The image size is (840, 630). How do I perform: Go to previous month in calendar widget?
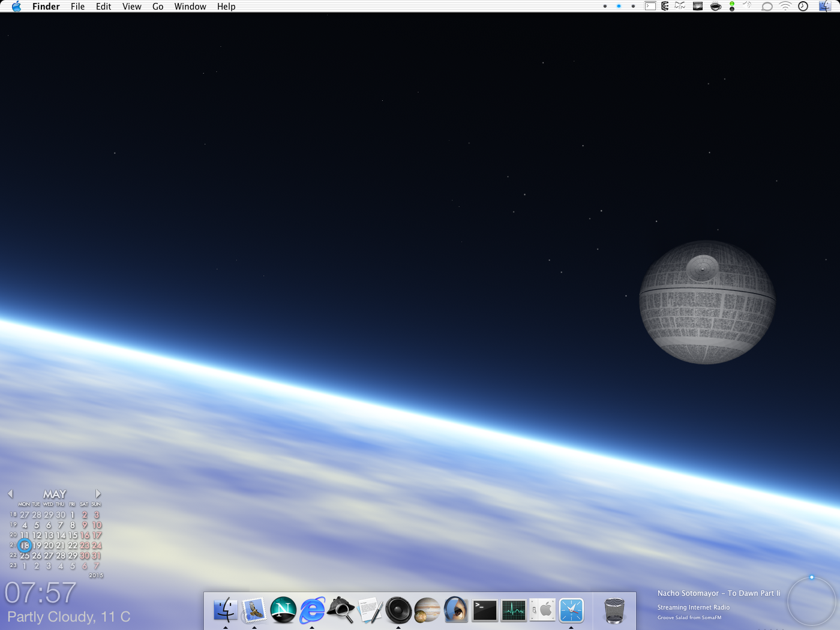[10, 494]
